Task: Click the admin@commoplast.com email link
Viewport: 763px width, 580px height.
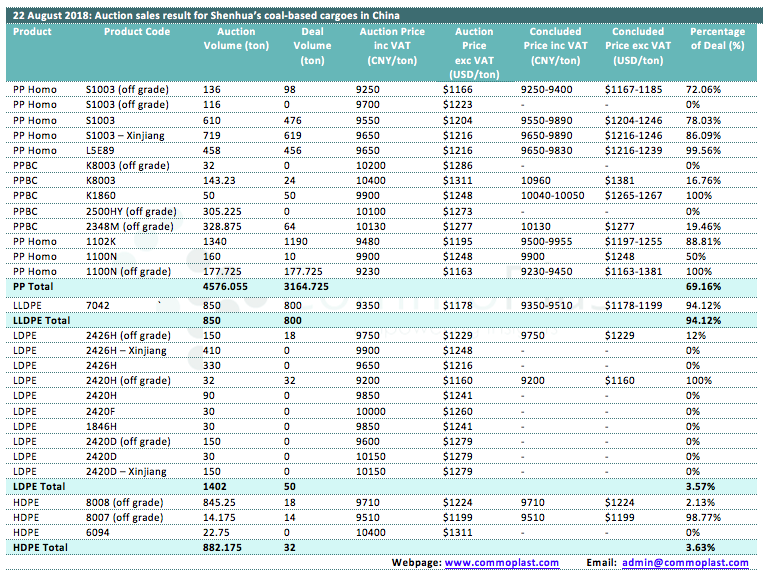Action: 685,563
